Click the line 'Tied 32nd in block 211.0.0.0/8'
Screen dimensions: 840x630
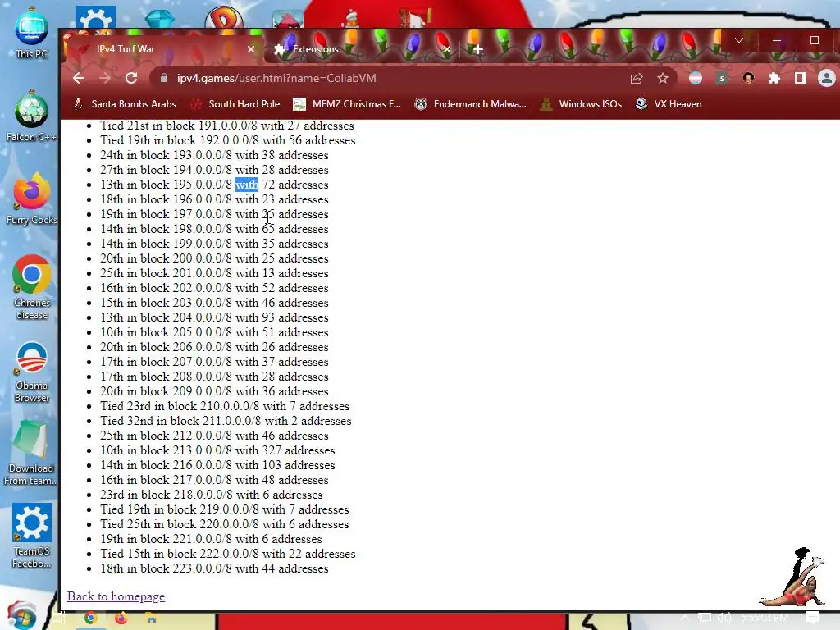pos(226,421)
